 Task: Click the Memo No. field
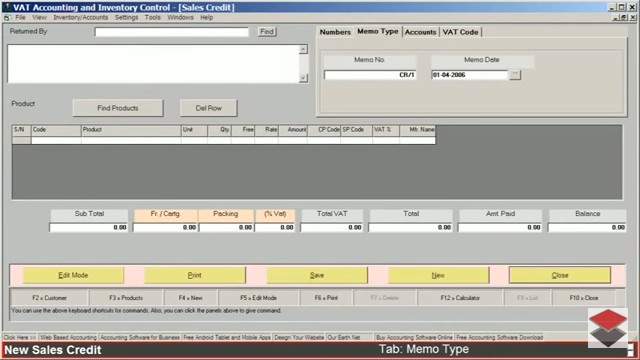370,75
